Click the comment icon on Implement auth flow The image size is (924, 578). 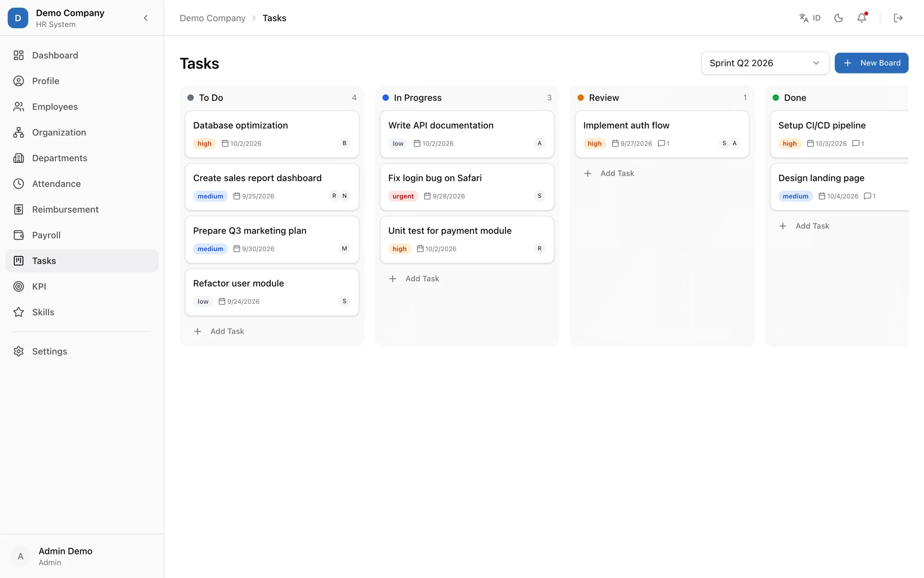661,143
